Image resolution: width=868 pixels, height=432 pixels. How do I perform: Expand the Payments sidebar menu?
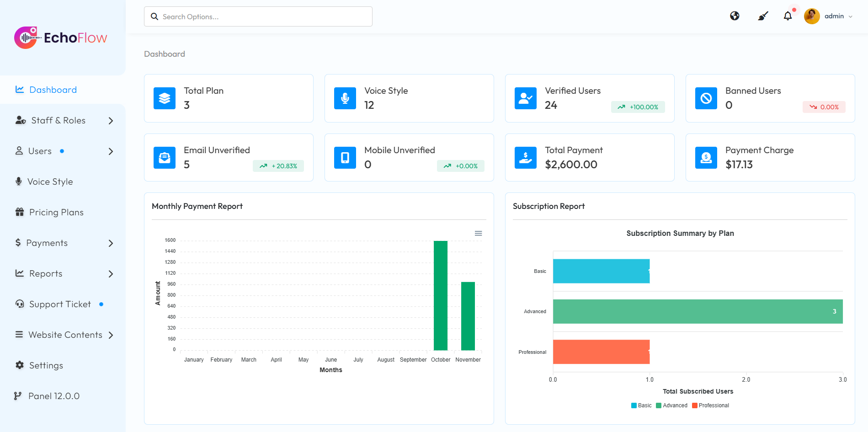pyautogui.click(x=64, y=243)
